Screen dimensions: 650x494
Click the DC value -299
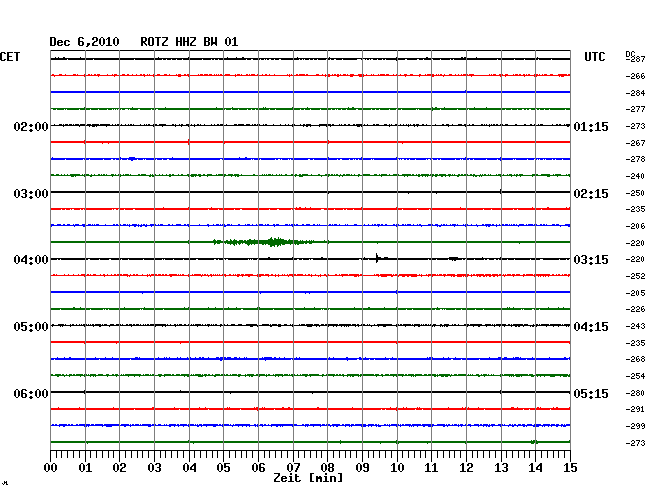tap(635, 426)
